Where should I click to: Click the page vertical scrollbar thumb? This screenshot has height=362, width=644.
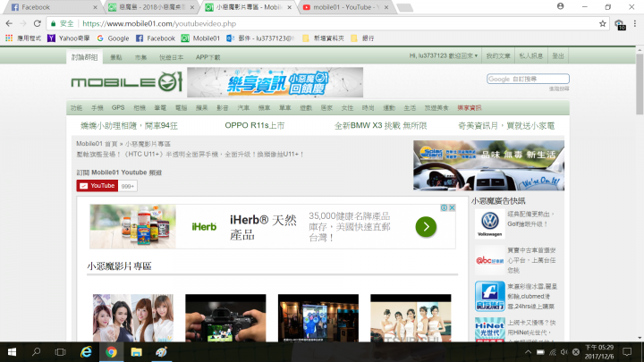tap(640, 84)
